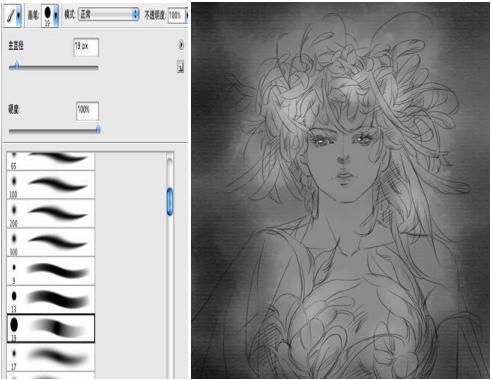The image size is (491, 380).
Task: Click the opacity (不透明度) 100% field
Action: [176, 15]
